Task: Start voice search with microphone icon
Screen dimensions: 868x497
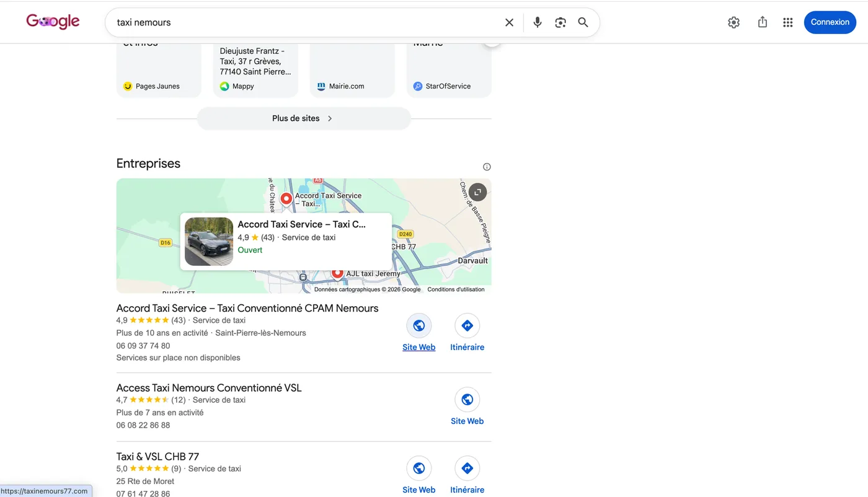Action: click(538, 22)
